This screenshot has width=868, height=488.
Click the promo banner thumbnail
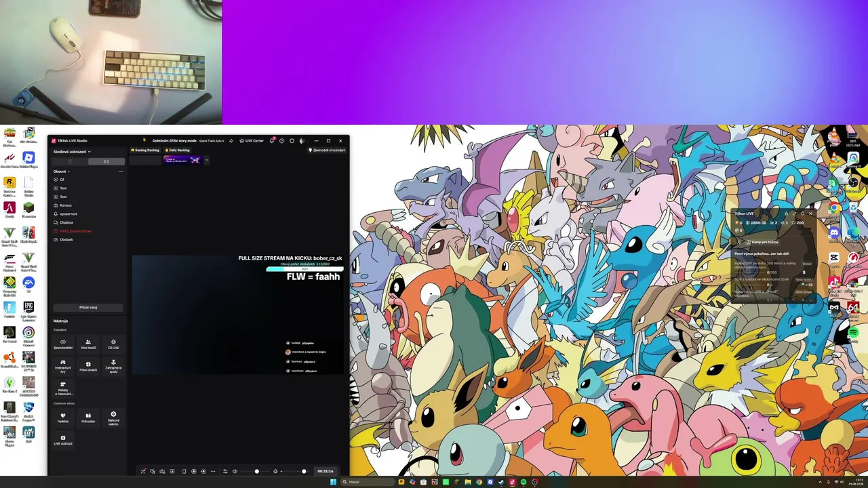click(x=182, y=161)
